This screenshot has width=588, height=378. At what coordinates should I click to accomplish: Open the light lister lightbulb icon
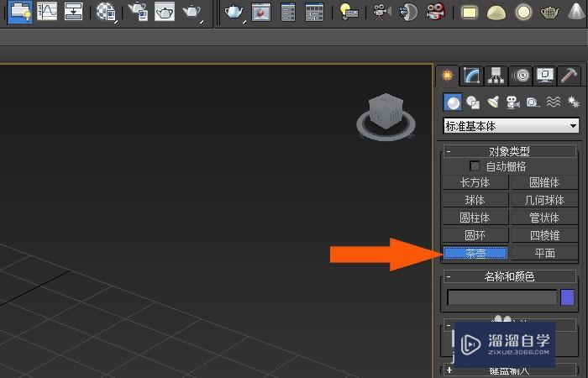(x=349, y=12)
